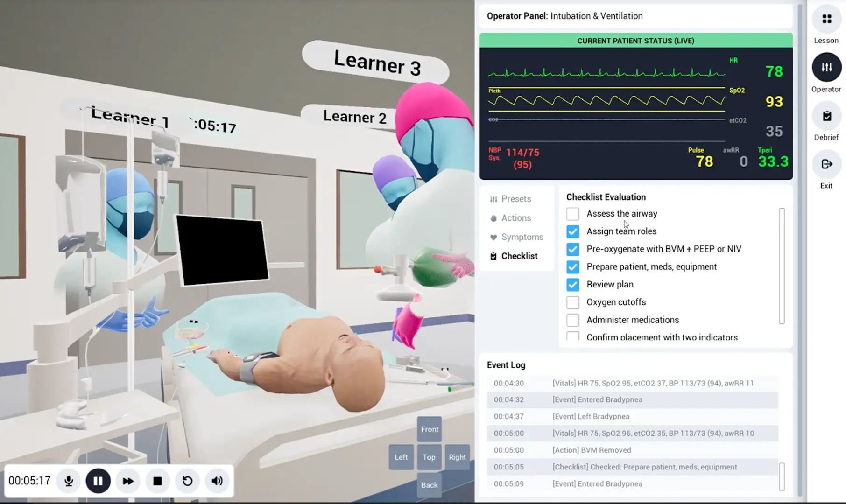Uncheck Assign team roles

coord(573,231)
